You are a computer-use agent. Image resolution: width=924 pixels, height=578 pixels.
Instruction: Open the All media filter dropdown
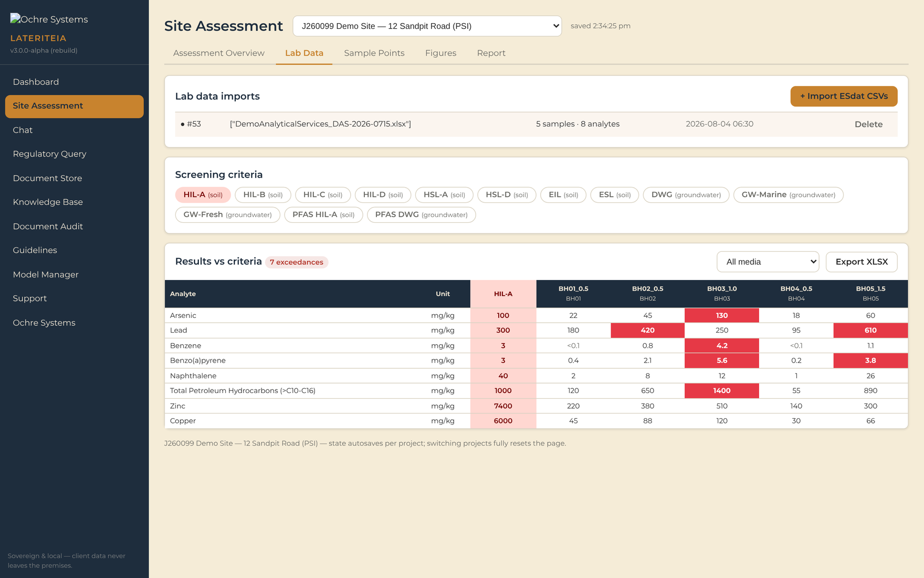point(768,262)
